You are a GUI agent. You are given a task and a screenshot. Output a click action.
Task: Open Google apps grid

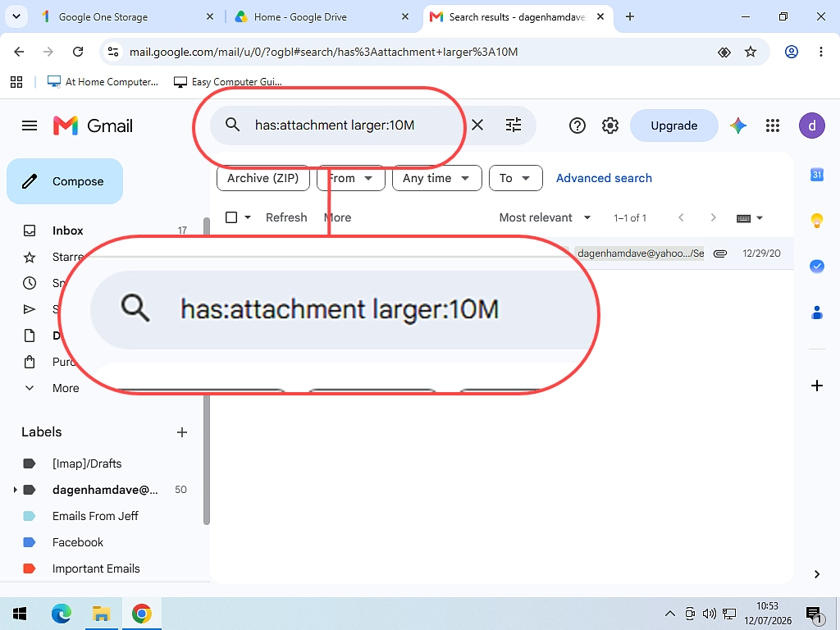click(x=773, y=126)
